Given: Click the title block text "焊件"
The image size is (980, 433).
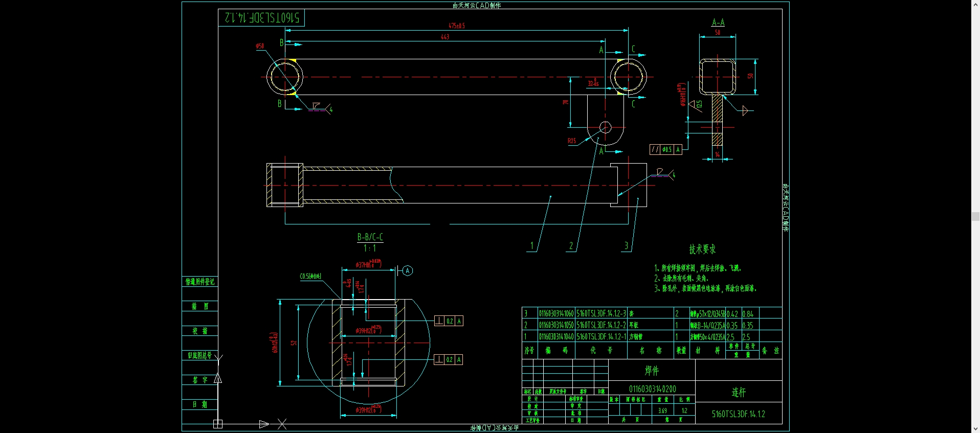Looking at the screenshot, I should (x=652, y=370).
